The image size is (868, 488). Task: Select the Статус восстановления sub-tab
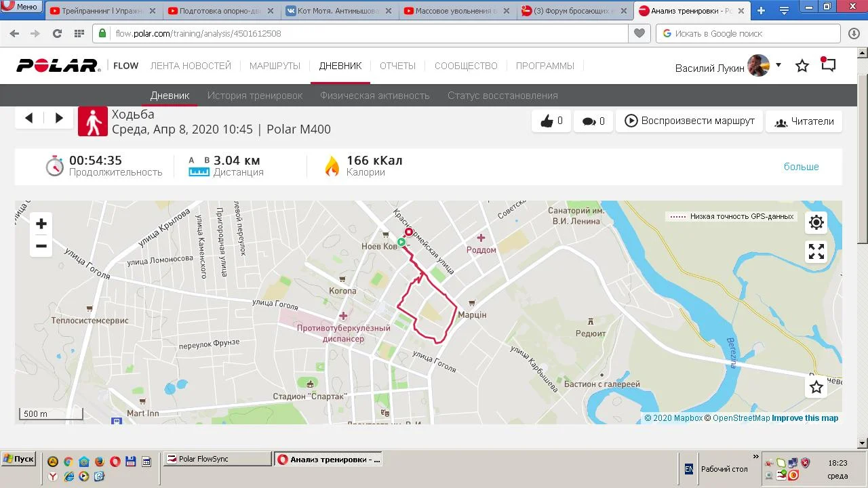click(502, 96)
